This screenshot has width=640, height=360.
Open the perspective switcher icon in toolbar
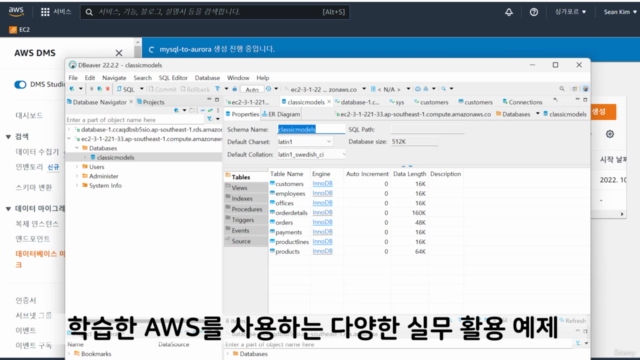click(575, 89)
